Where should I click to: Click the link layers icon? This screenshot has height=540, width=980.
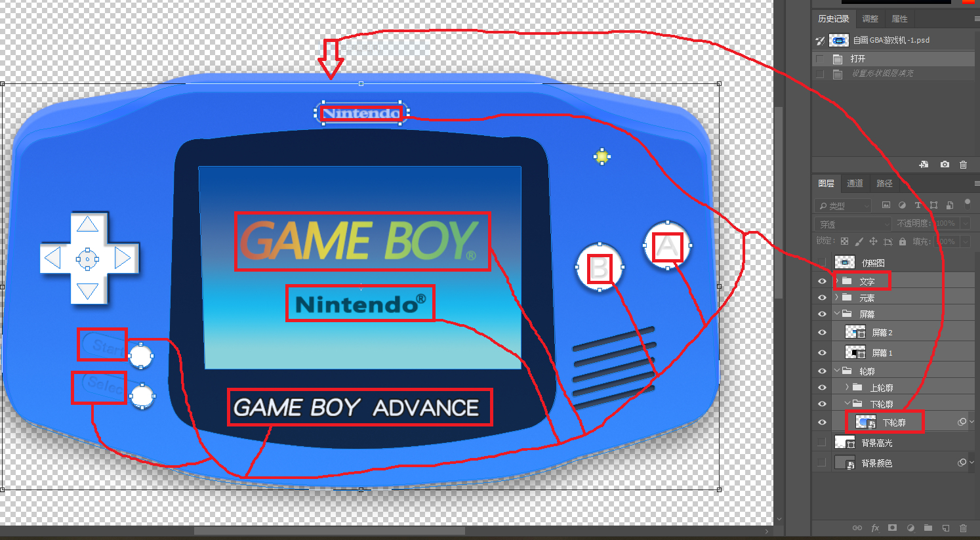pos(857,528)
